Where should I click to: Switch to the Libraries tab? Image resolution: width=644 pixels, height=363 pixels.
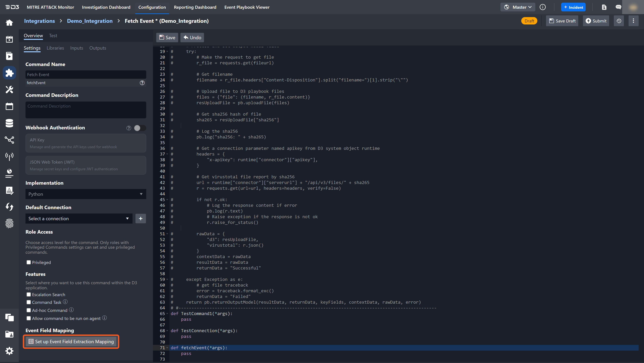point(55,48)
